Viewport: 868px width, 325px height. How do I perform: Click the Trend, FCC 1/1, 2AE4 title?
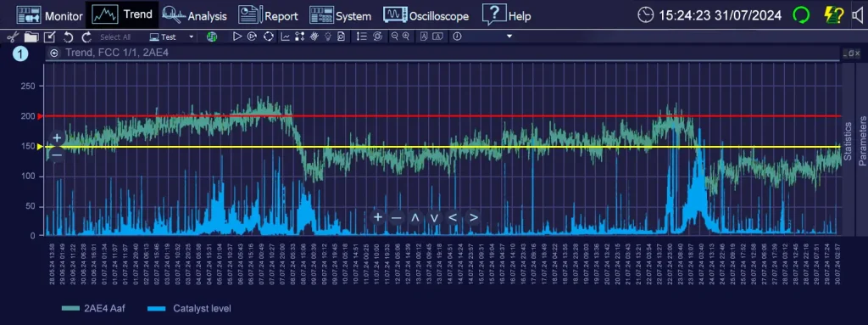pyautogui.click(x=117, y=53)
